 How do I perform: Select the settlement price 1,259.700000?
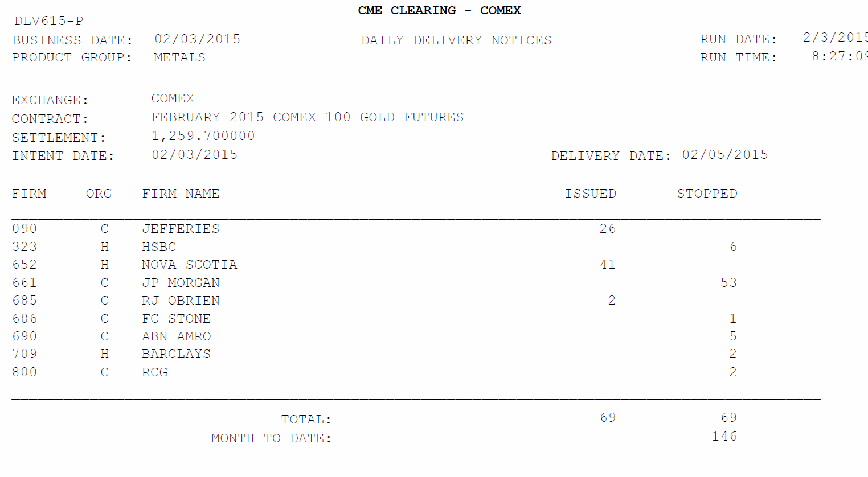(x=203, y=136)
